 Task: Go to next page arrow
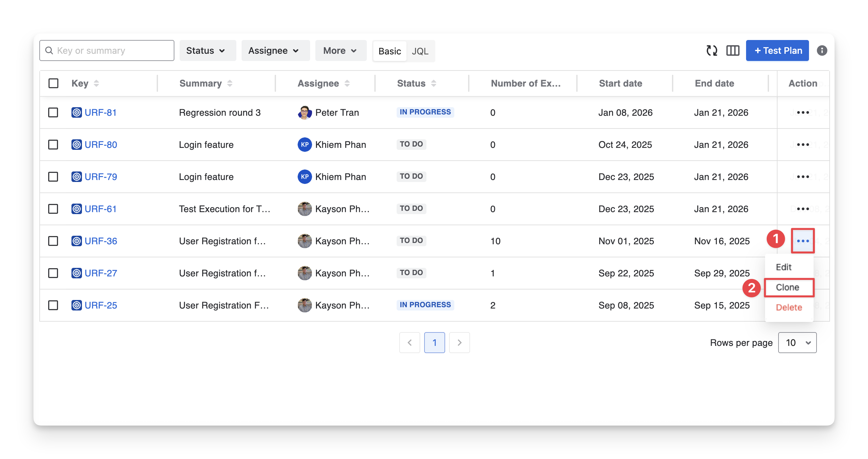click(459, 343)
